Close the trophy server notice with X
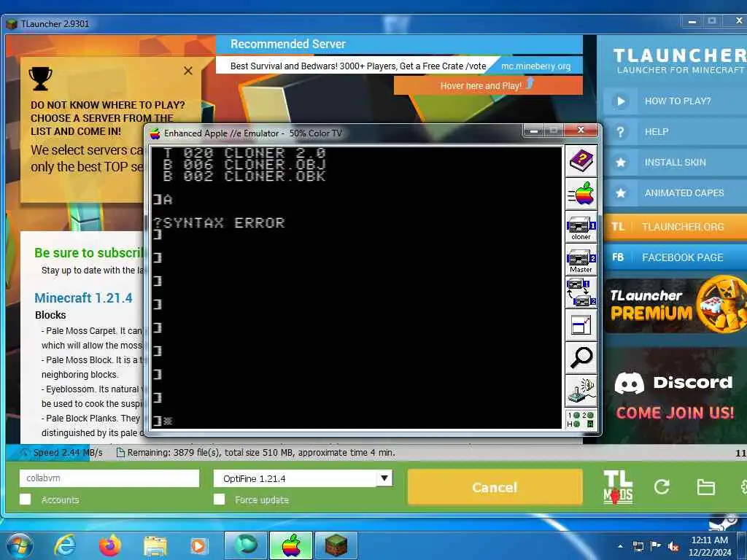 188,71
